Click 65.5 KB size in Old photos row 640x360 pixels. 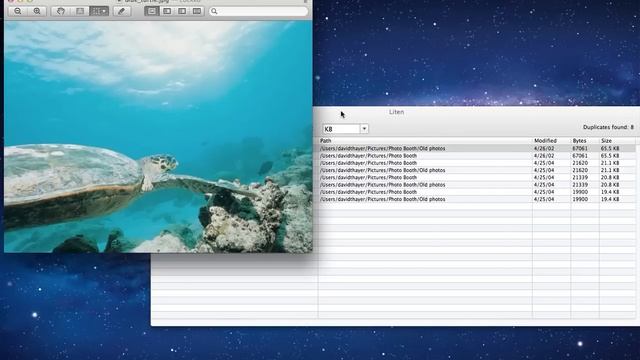click(610, 149)
